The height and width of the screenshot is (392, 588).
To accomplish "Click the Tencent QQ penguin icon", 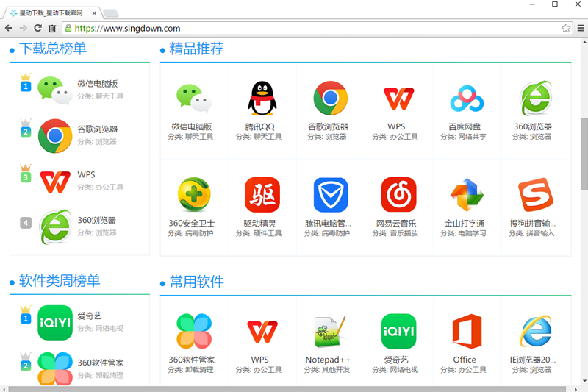I will tap(263, 99).
